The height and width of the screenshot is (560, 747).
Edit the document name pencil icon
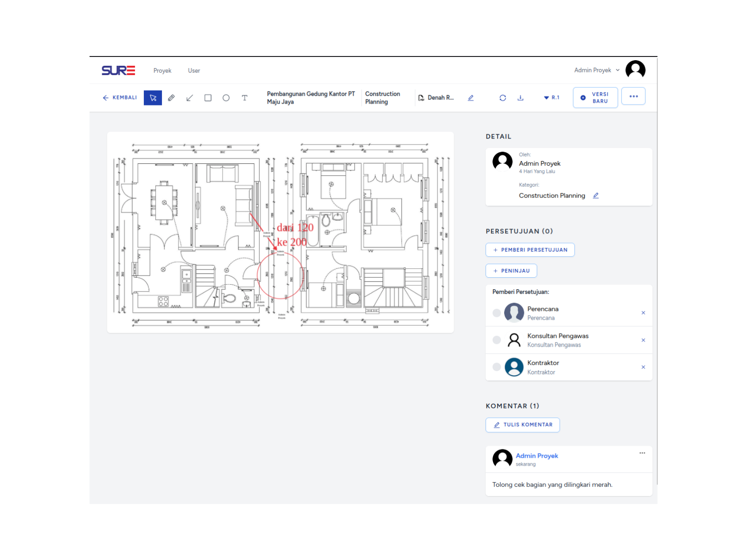coord(471,98)
